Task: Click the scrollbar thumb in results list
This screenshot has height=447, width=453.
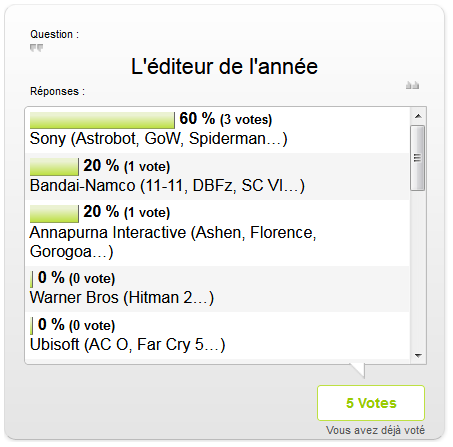Action: [418, 158]
